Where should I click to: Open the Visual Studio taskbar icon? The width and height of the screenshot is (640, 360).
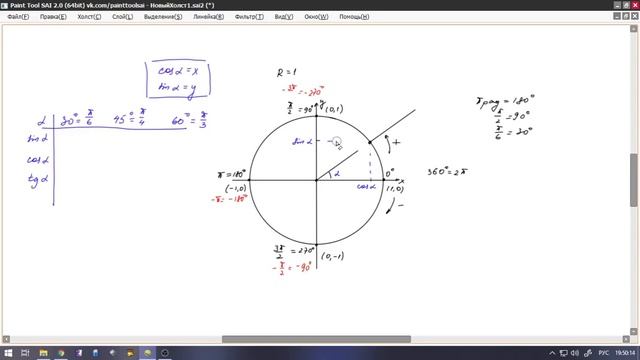pyautogui.click(x=79, y=353)
